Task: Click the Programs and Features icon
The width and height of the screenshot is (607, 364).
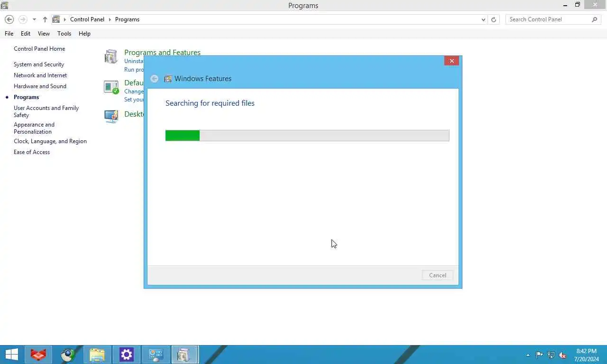Action: click(x=111, y=56)
